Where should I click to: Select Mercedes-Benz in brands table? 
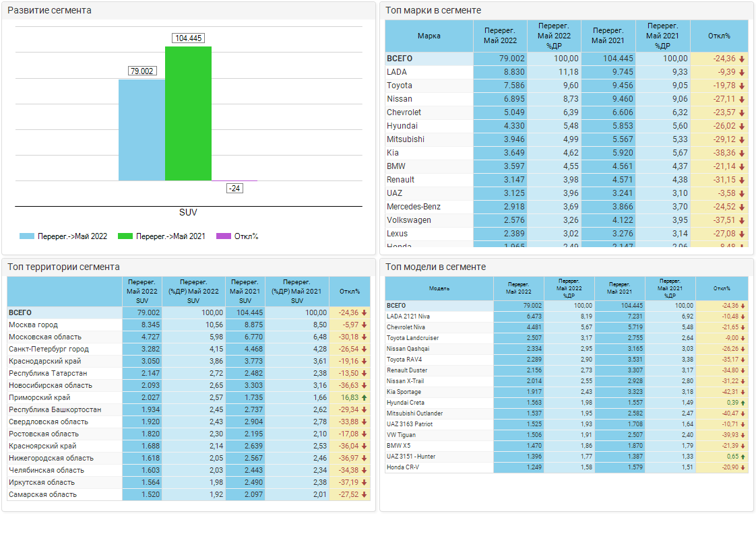click(x=414, y=207)
